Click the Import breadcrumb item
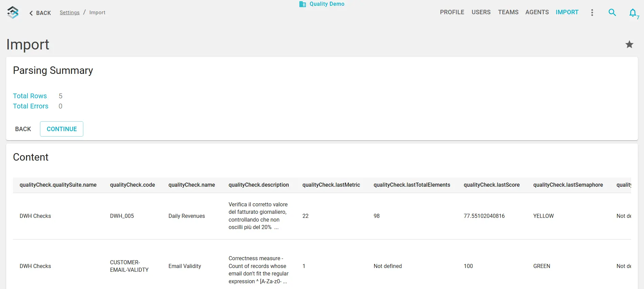644x289 pixels. (97, 13)
